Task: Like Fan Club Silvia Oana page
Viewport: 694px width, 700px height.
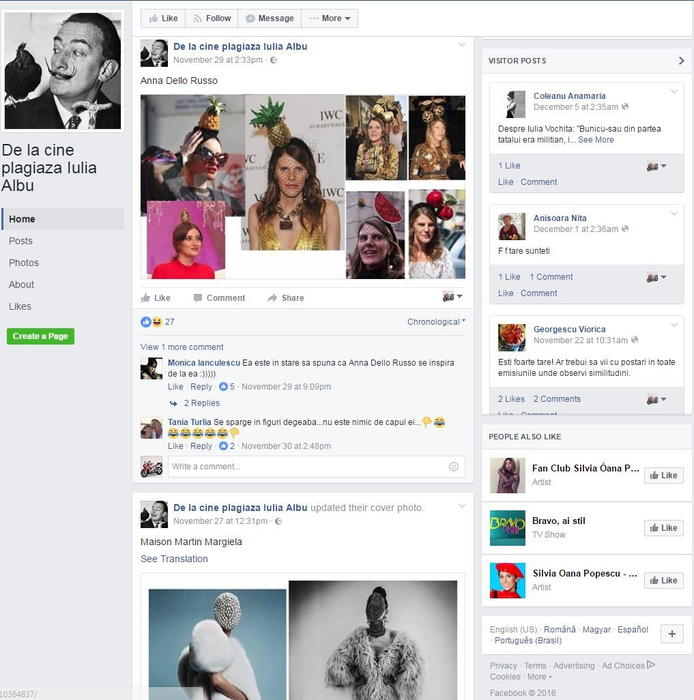Action: point(664,475)
